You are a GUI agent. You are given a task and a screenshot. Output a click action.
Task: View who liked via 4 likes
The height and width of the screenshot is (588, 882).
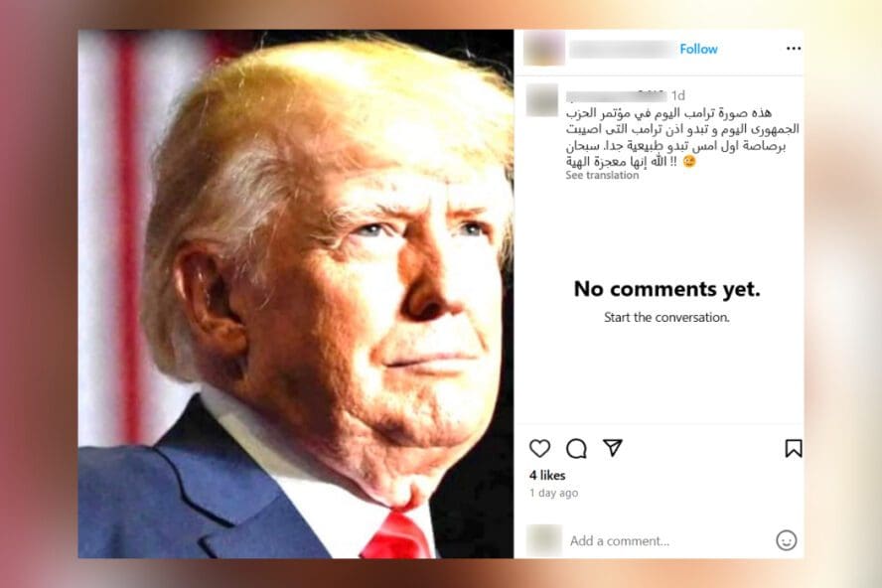[546, 476]
